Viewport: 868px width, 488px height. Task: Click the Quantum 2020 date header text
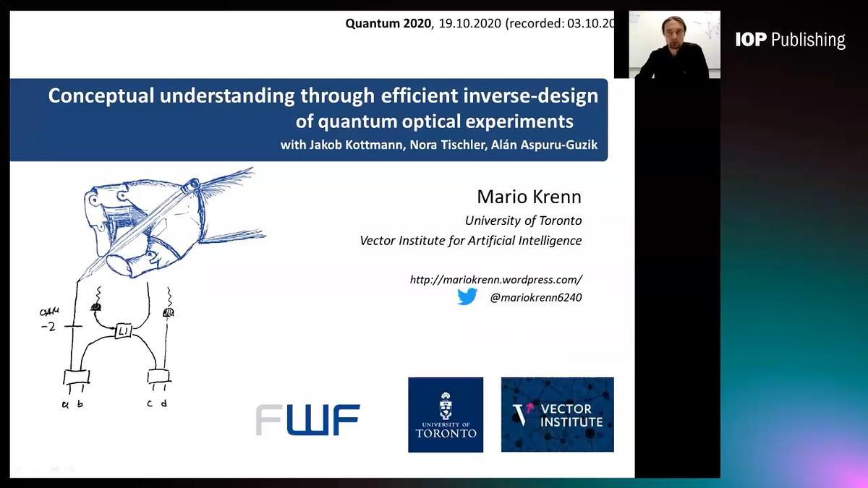pyautogui.click(x=479, y=23)
